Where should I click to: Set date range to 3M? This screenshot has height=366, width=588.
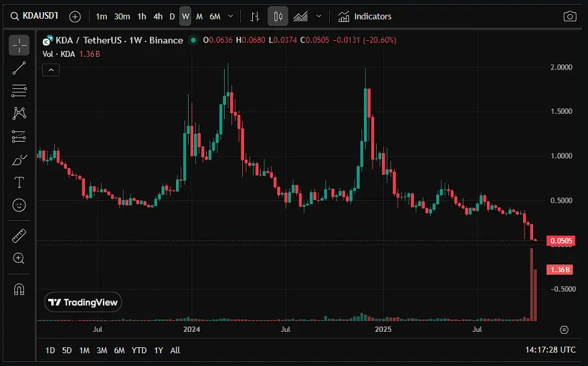(102, 350)
